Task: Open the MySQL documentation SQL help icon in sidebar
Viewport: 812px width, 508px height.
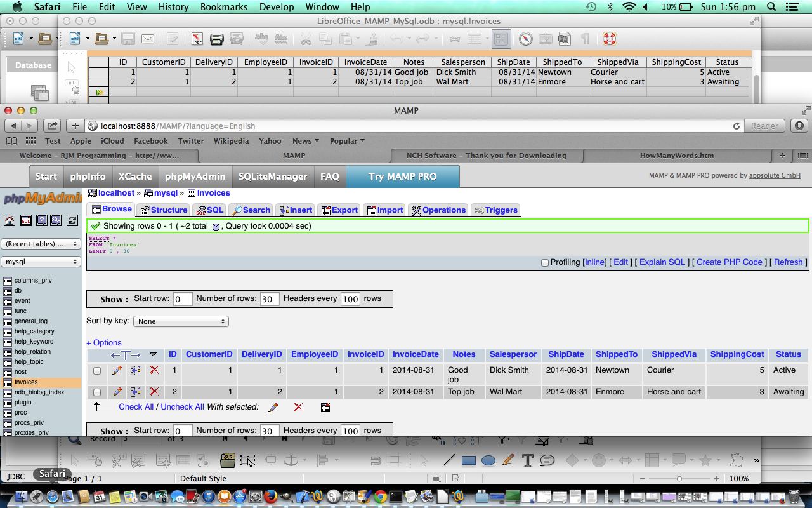Action: click(x=56, y=220)
